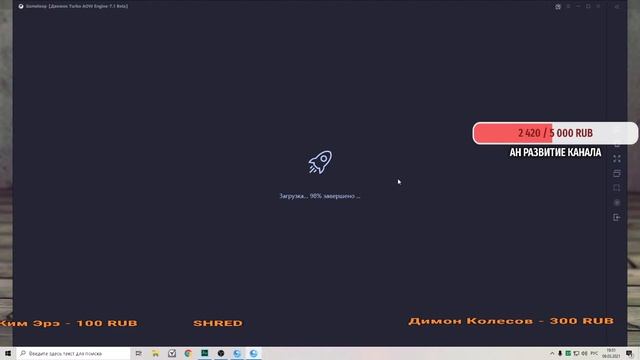Click the round record icon in sidebar
640x360 pixels.
pos(617,202)
